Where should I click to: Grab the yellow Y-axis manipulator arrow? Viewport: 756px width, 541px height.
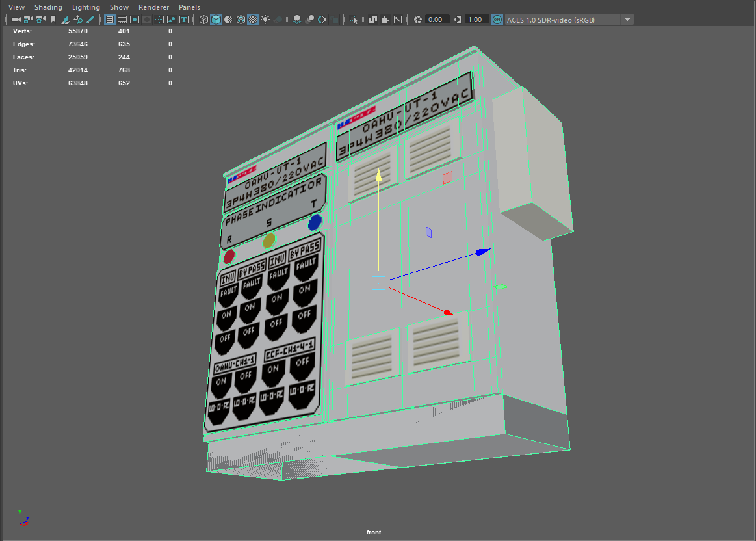378,175
